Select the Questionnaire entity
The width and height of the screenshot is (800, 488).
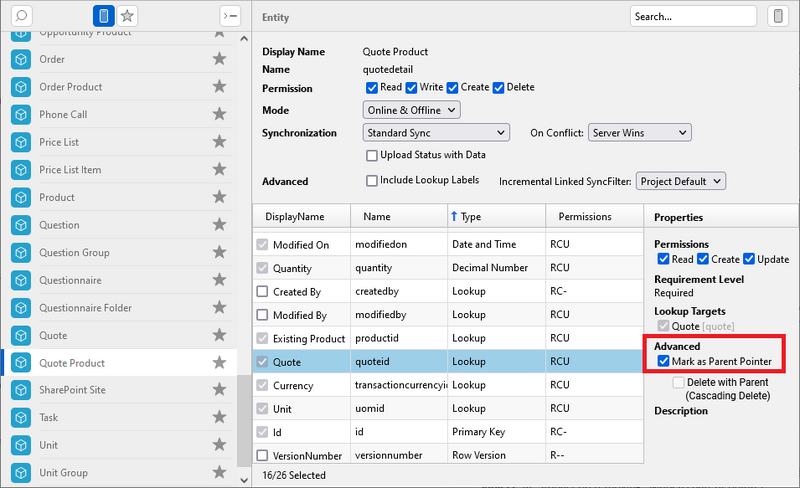point(70,280)
